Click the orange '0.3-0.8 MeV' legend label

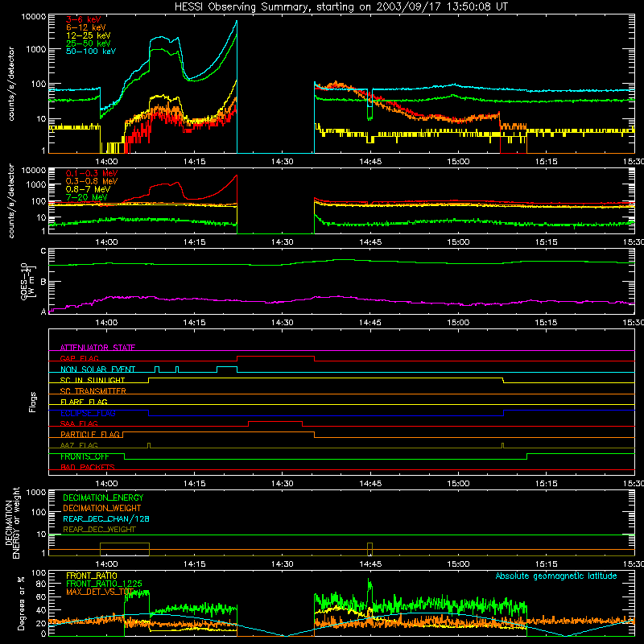point(92,181)
